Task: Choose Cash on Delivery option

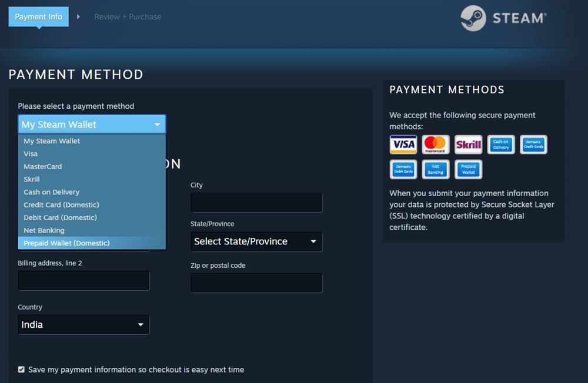Action: point(92,192)
